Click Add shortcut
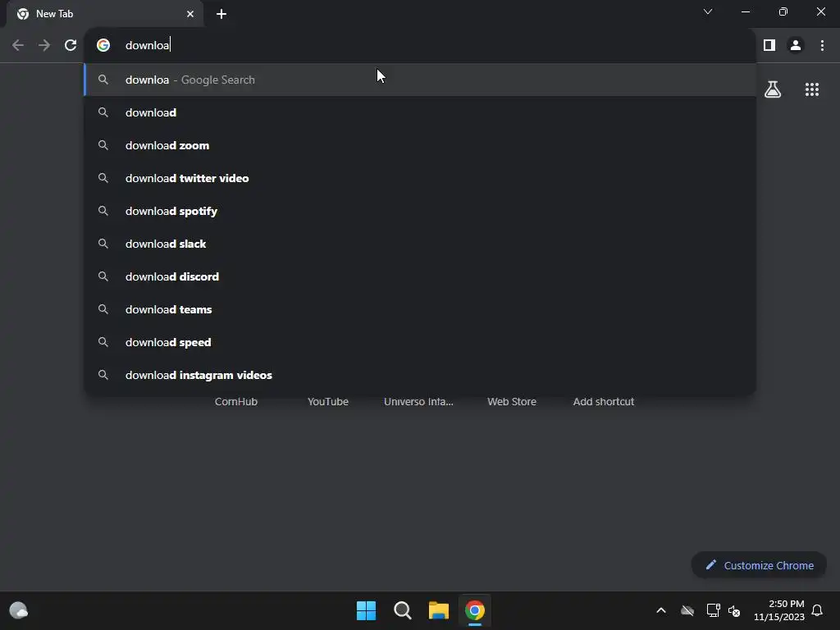This screenshot has width=840, height=630. click(603, 401)
